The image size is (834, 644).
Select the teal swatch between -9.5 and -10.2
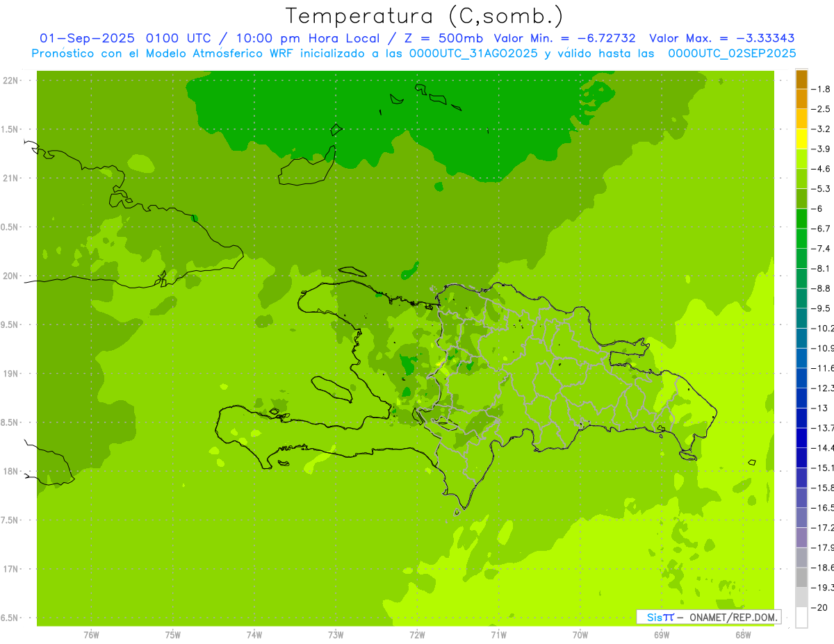tap(801, 318)
